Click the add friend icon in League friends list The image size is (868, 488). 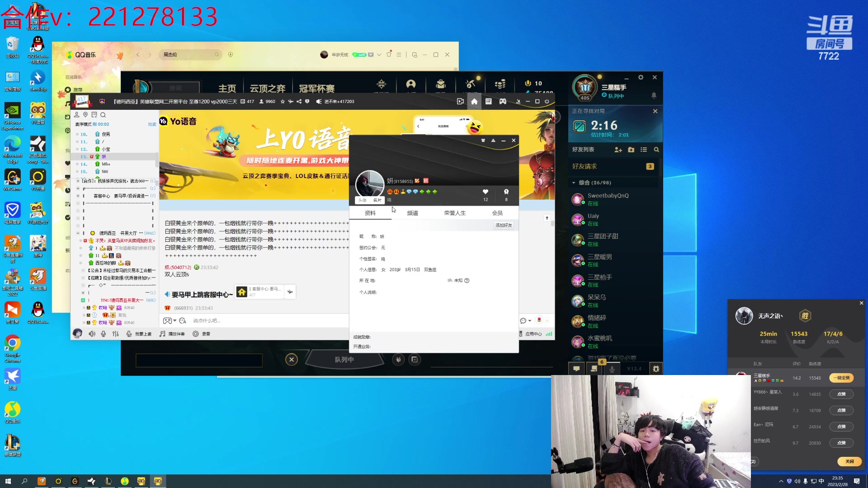click(x=618, y=150)
